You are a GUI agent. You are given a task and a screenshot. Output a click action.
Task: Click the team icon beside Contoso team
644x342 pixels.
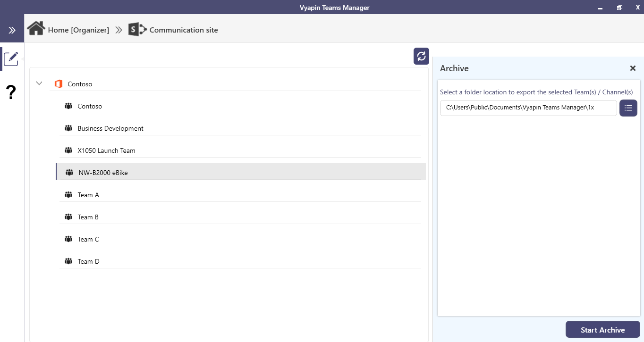click(68, 106)
